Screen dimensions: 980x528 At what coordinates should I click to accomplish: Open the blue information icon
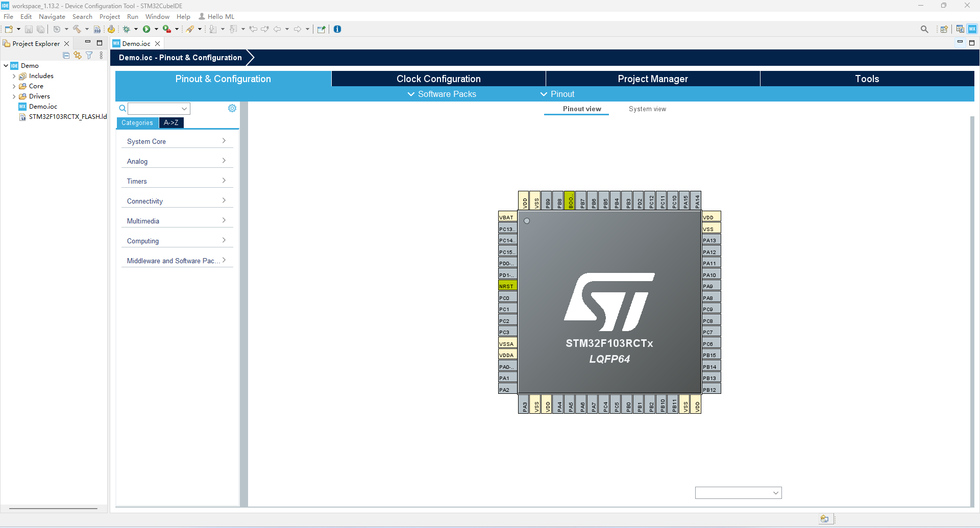tap(337, 29)
